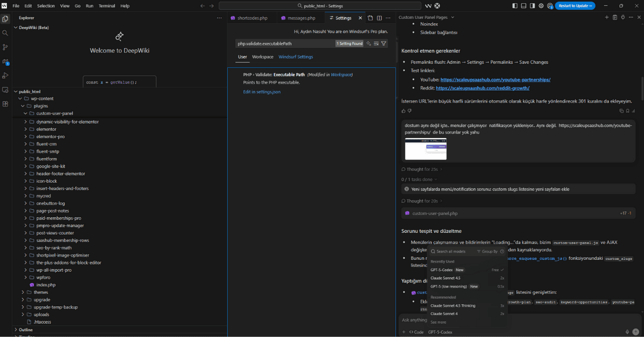Click the Search all models field

451,251
